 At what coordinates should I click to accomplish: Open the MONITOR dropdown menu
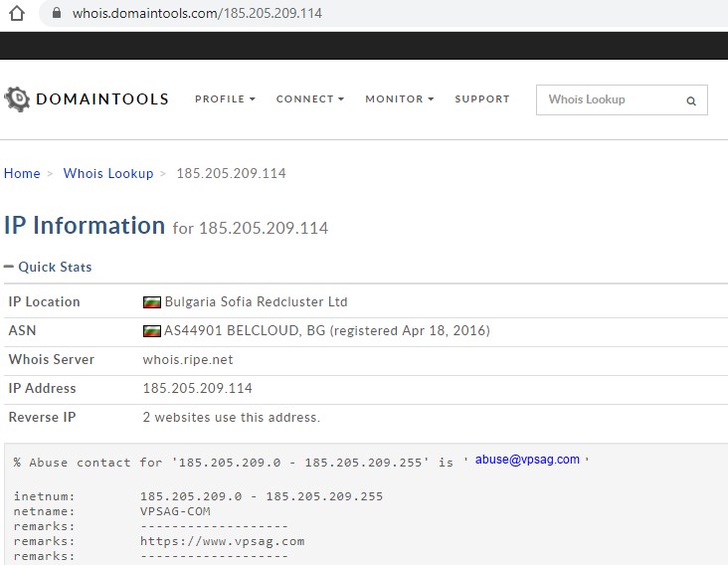click(x=399, y=98)
